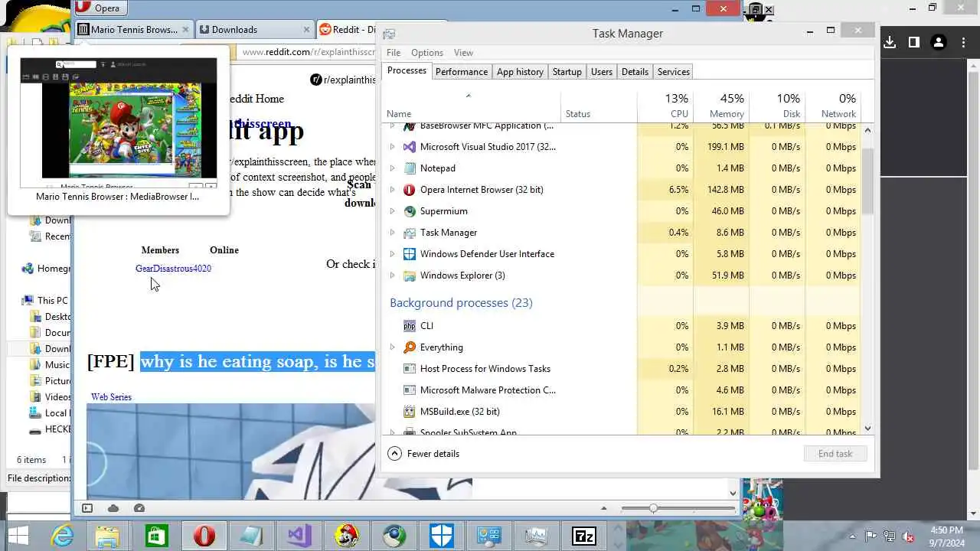Screen dimensions: 980x551
Task: Sort processes by CPU column
Action: [x=665, y=106]
